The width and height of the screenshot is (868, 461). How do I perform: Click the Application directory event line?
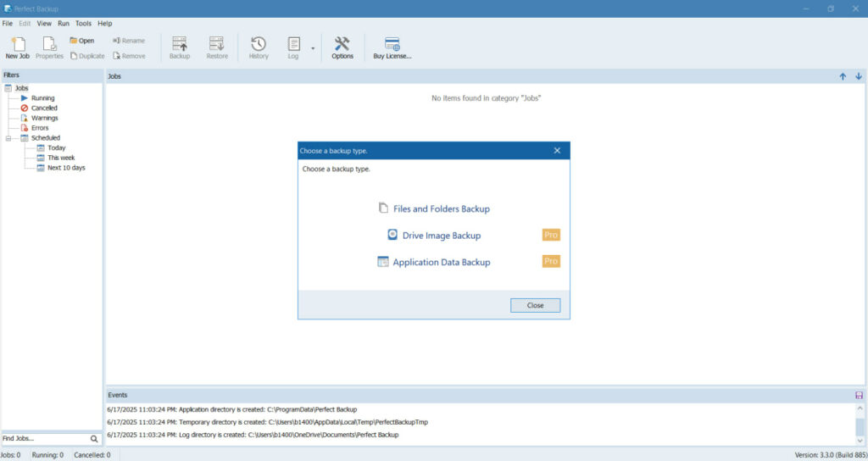(232, 409)
